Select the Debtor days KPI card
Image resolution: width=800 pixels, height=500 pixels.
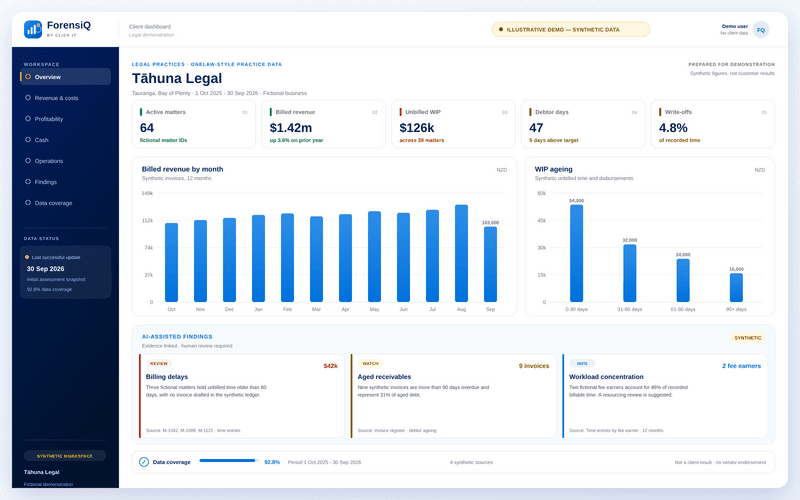pos(583,124)
